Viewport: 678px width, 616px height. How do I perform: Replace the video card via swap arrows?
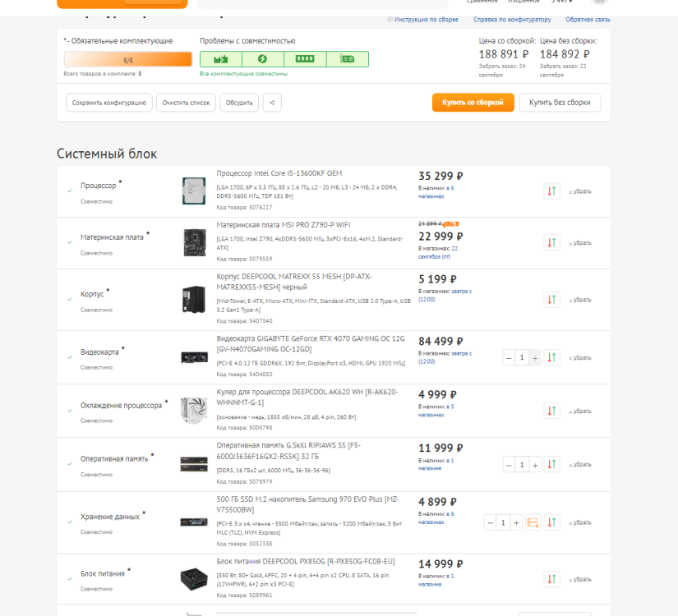[x=551, y=357]
